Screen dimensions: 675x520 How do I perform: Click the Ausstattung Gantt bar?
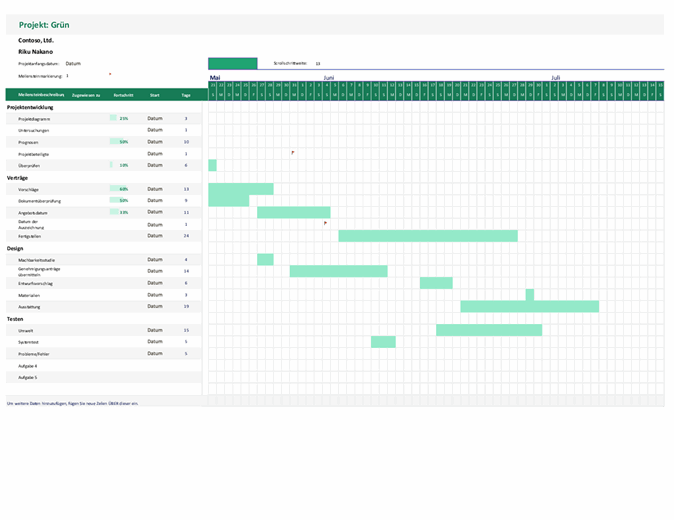529,306
